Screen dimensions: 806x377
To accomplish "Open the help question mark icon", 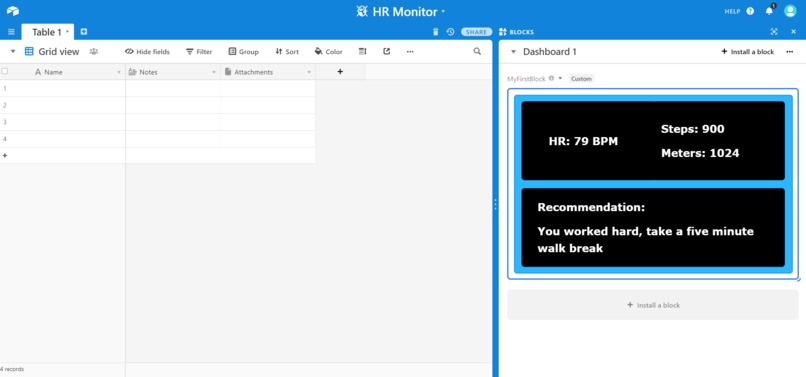I will (x=750, y=11).
